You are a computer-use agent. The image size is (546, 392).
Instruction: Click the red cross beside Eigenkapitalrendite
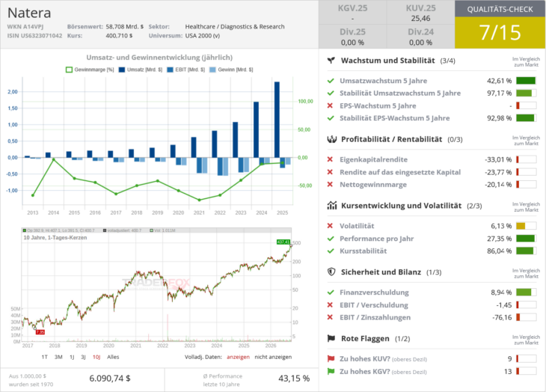[x=330, y=159]
